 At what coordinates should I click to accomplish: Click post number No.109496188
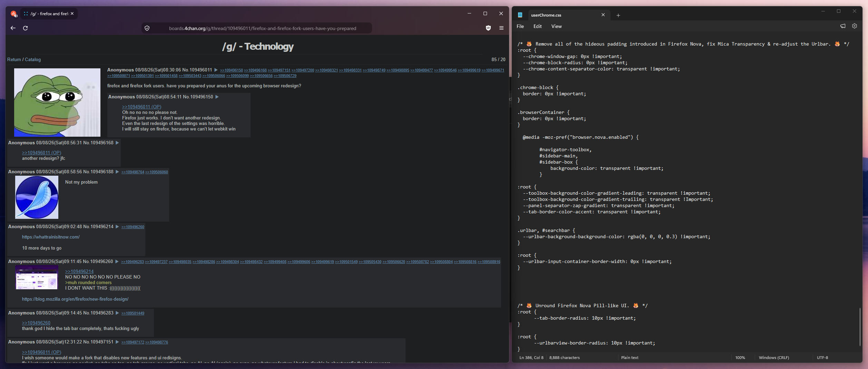pos(98,172)
